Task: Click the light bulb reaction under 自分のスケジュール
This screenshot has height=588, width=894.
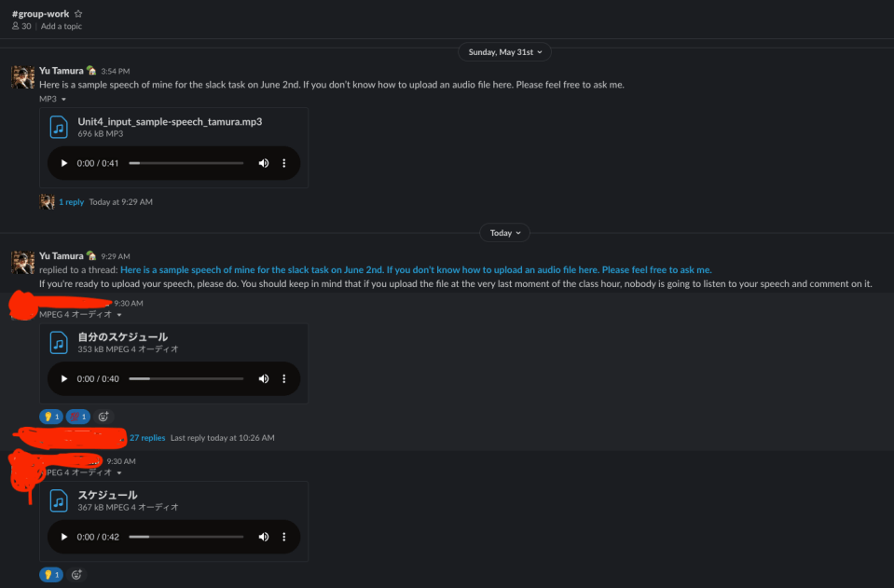Action: coord(51,417)
